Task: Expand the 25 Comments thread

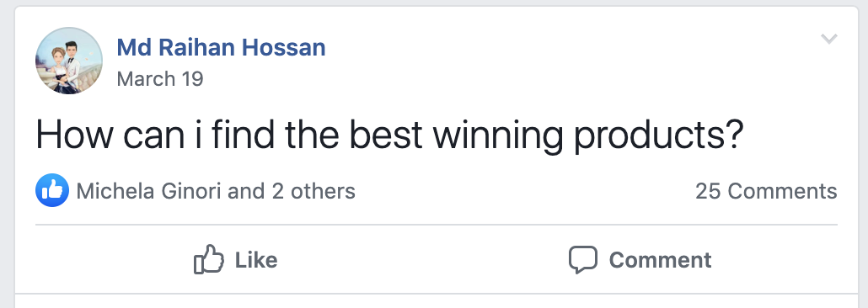Action: coord(766,191)
